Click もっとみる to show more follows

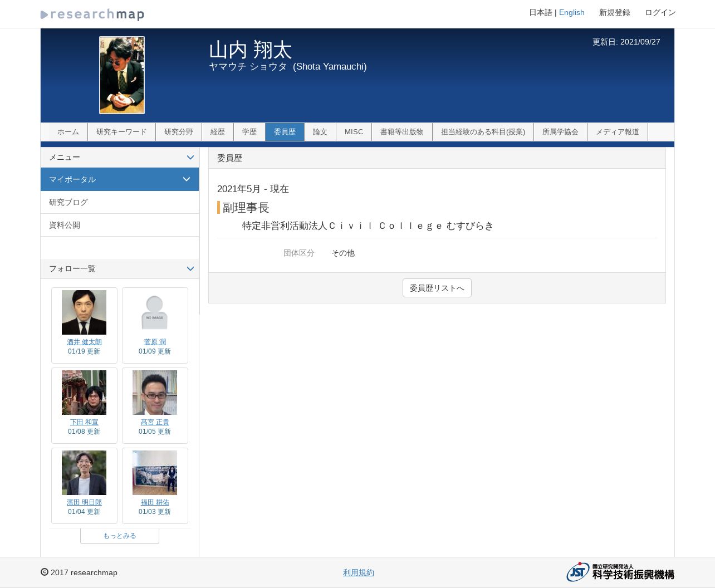tap(120, 536)
